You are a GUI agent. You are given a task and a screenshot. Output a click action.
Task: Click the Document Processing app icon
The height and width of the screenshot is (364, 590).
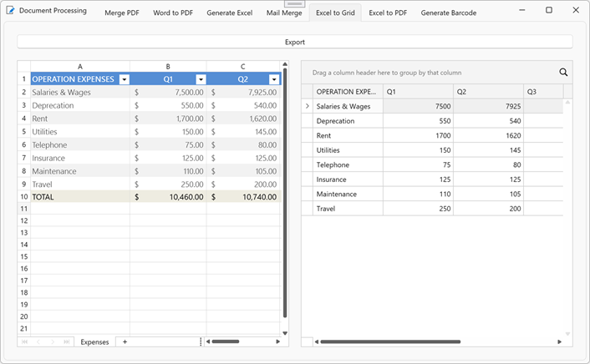pyautogui.click(x=11, y=10)
